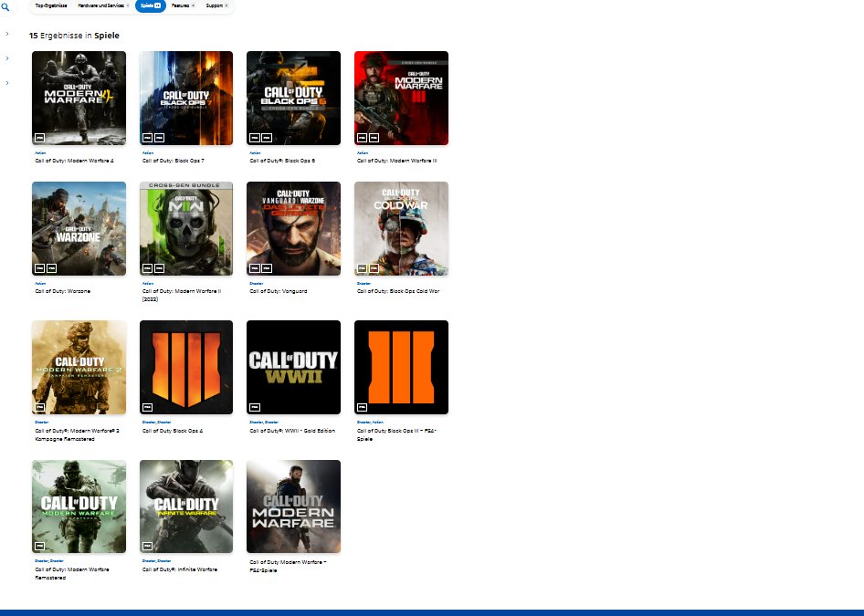The image size is (864, 616).
Task: Open the Hardware und Services tab
Action: [100, 5]
